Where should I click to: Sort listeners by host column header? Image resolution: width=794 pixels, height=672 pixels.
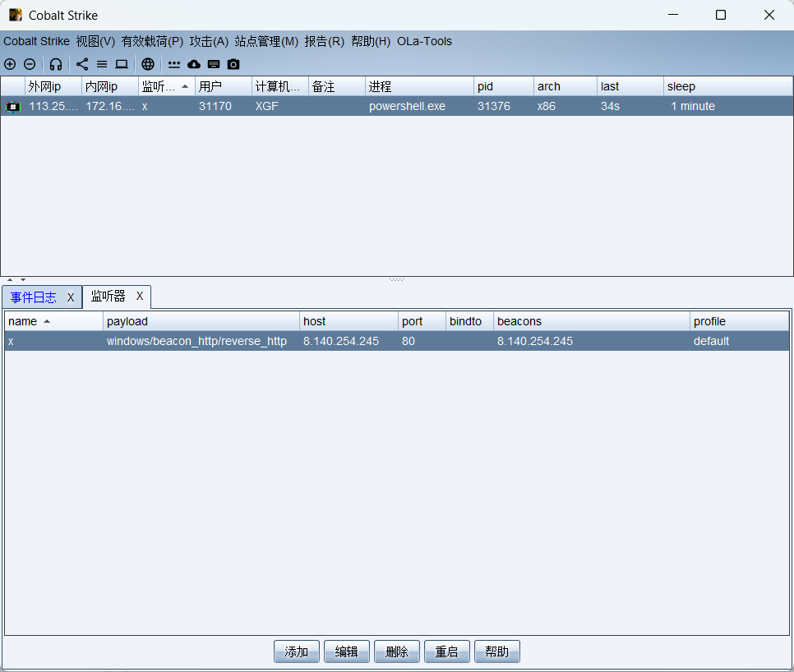(349, 321)
